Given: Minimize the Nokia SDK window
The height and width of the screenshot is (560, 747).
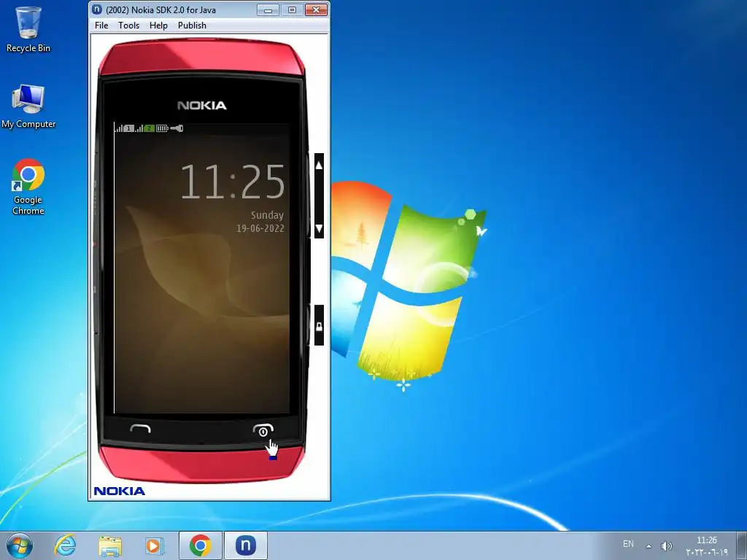Looking at the screenshot, I should point(268,10).
